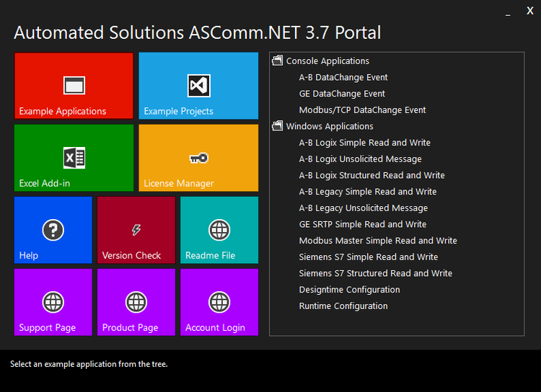Click the lightning bolt Version Check icon
Image resolution: width=541 pixels, height=392 pixels.
click(x=136, y=230)
